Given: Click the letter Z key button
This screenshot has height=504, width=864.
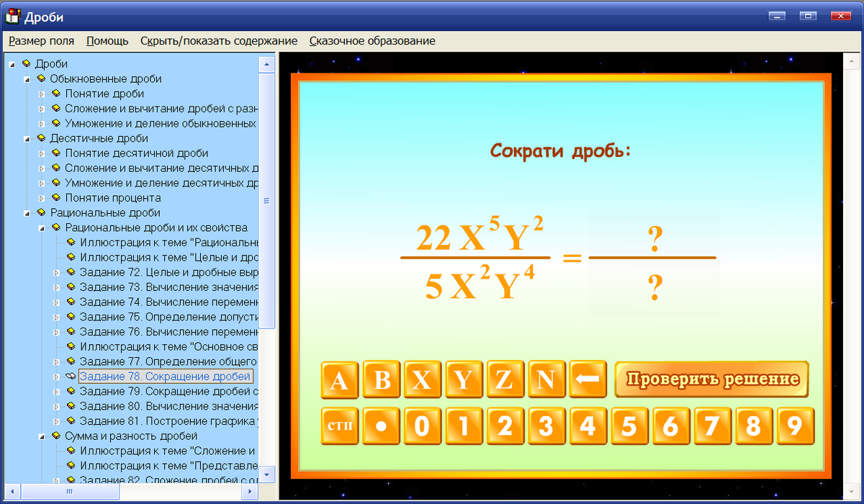Looking at the screenshot, I should 505,379.
